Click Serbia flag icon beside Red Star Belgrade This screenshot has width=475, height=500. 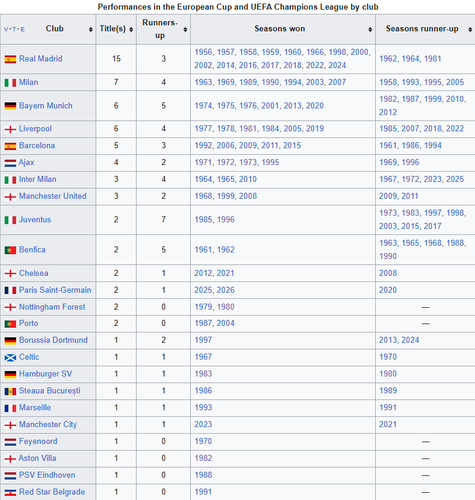click(10, 492)
